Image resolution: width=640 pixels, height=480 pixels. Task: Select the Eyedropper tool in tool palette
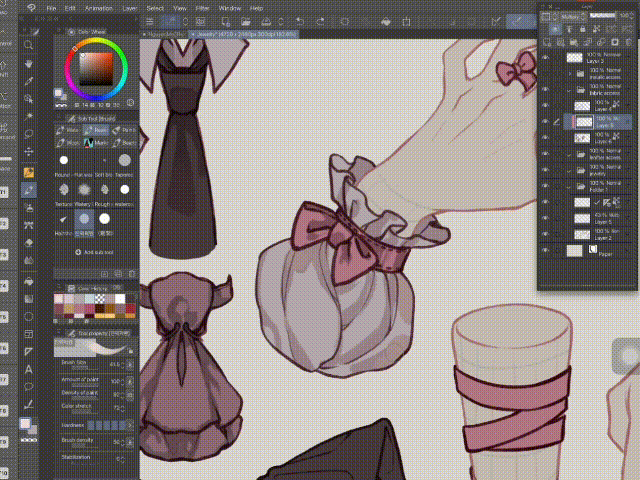tap(28, 81)
